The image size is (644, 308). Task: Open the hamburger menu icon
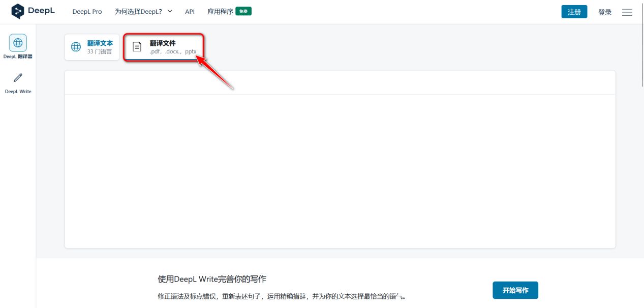[627, 12]
